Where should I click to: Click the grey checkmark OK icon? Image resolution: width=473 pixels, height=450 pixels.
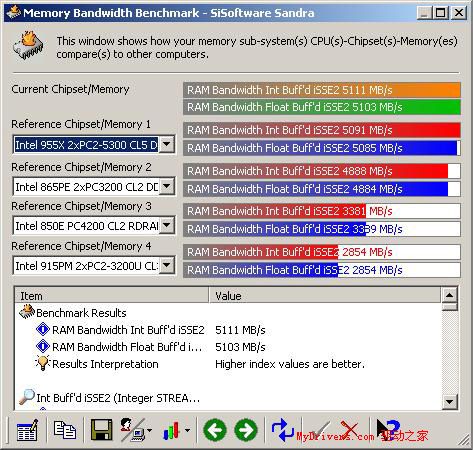[x=317, y=430]
